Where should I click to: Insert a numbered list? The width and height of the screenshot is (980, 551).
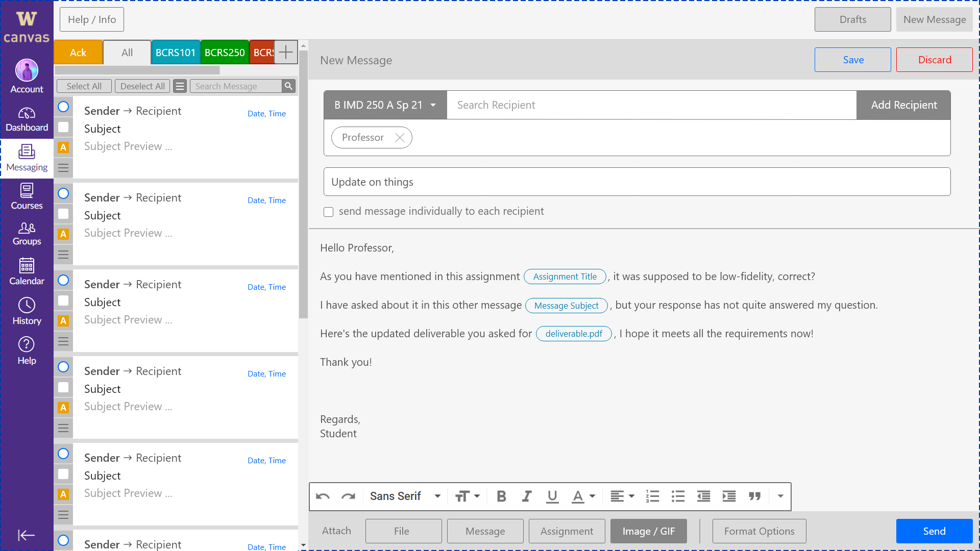[652, 496]
